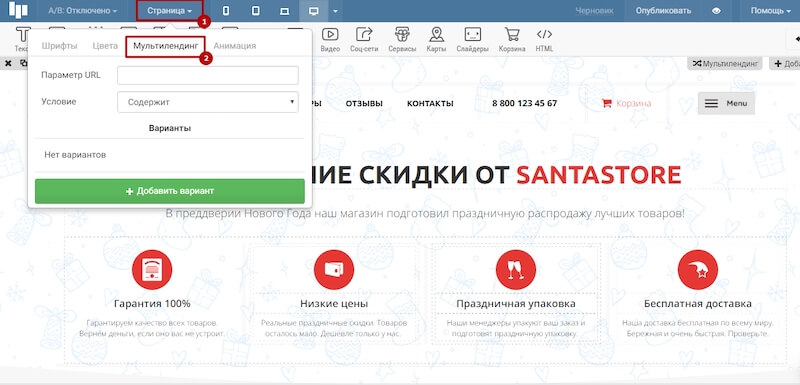Insert an HTML code widget
This screenshot has width=800, height=385.
pyautogui.click(x=544, y=40)
